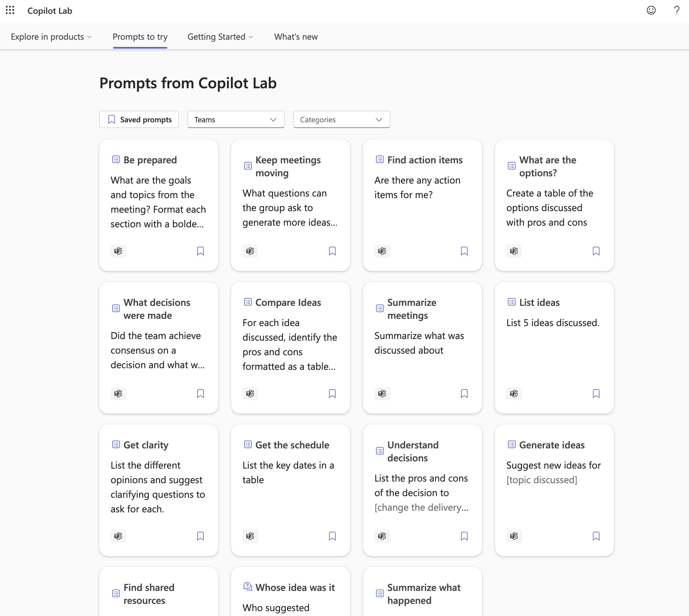
Task: Click list icon beside Find action items title
Action: point(380,160)
